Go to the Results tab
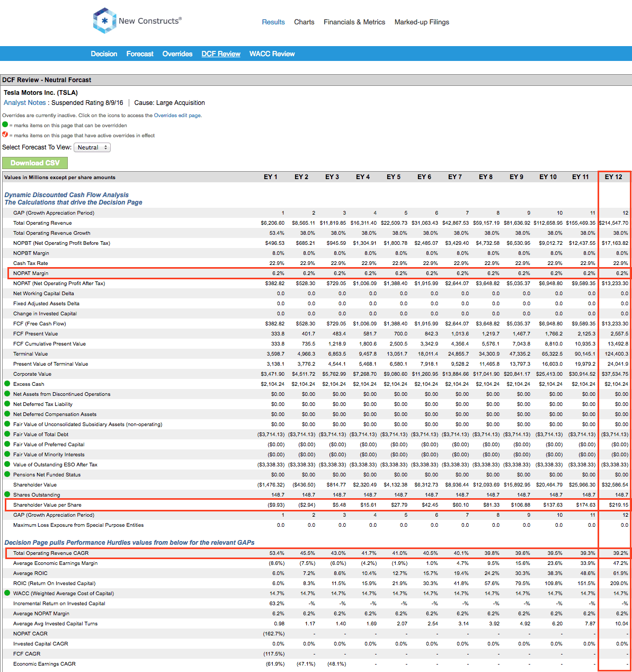This screenshot has width=632, height=672. point(273,22)
